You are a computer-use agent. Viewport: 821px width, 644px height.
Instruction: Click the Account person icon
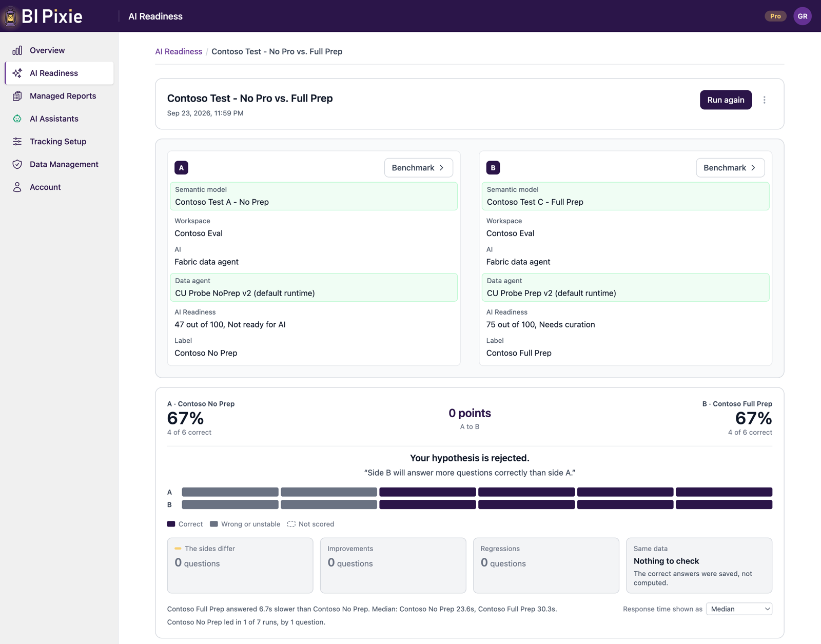coord(17,187)
